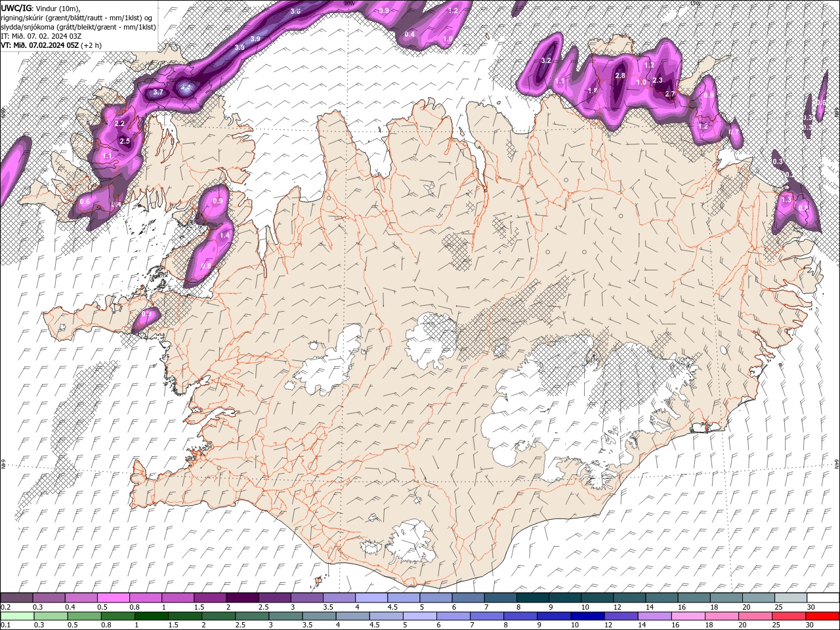
Task: Pick the dark green 1–1.5 swatch, lower bar
Action: (x=152, y=616)
